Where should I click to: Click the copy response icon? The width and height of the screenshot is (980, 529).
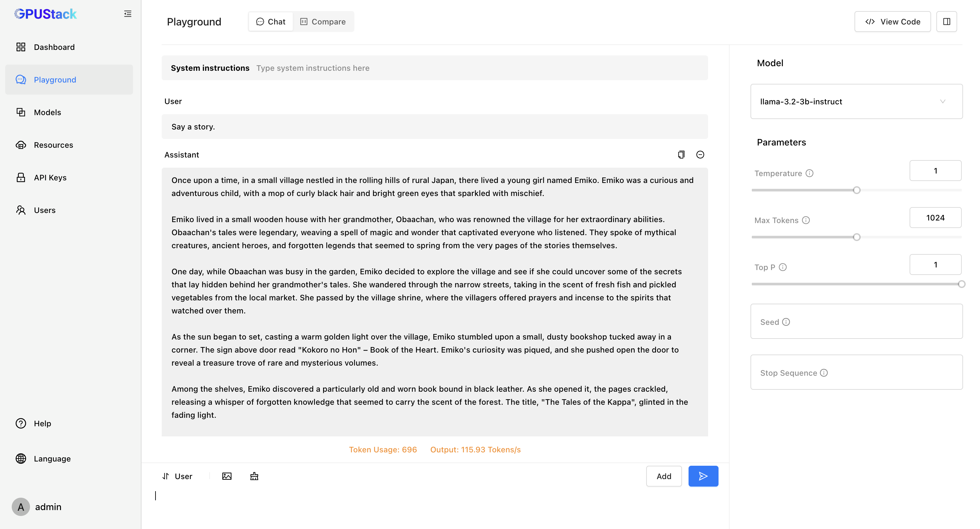click(682, 154)
